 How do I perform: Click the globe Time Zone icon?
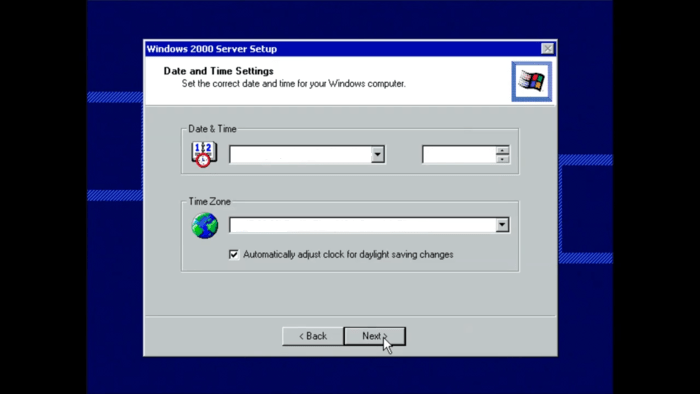click(205, 225)
